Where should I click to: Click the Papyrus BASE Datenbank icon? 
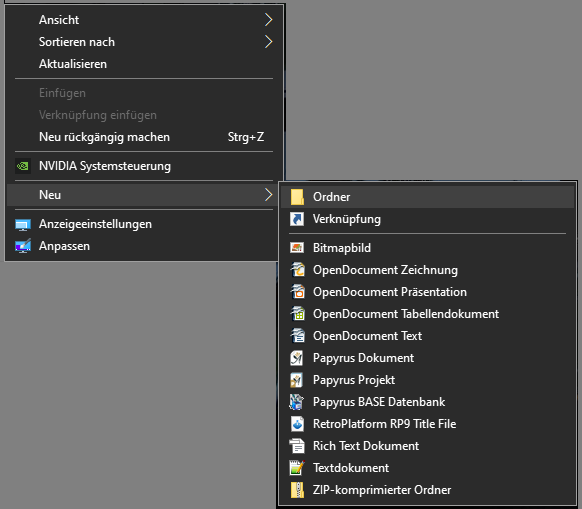point(297,402)
